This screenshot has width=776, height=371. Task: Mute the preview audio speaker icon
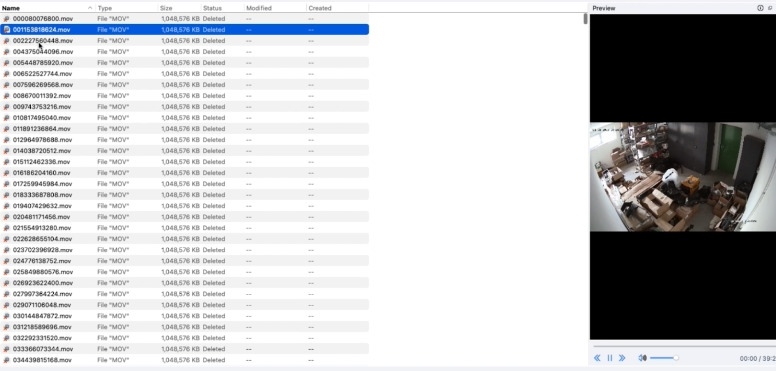[x=642, y=358]
